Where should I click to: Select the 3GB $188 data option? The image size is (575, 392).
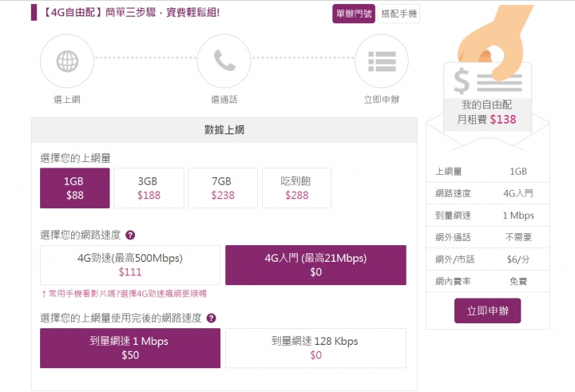click(x=149, y=188)
